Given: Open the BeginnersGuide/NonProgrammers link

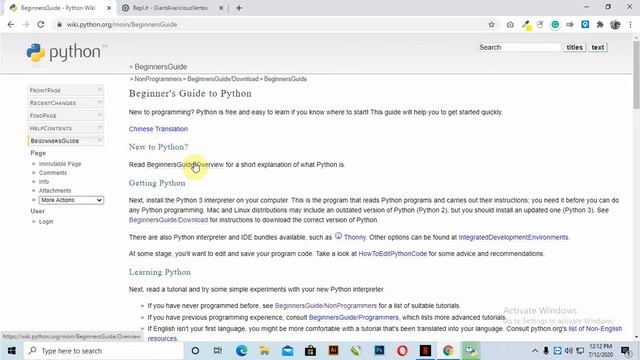Looking at the screenshot, I should pyautogui.click(x=326, y=306).
